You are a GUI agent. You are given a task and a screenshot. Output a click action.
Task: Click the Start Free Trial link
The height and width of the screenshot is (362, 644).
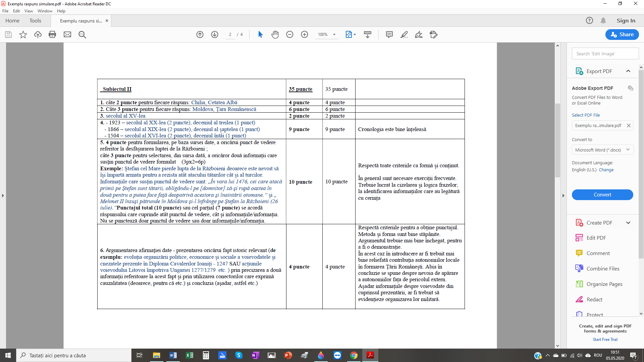[605, 340]
